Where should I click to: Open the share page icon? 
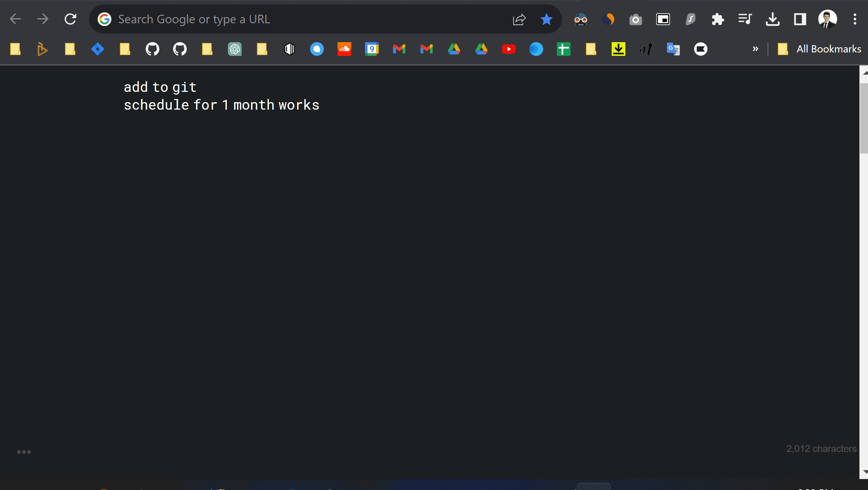click(519, 19)
